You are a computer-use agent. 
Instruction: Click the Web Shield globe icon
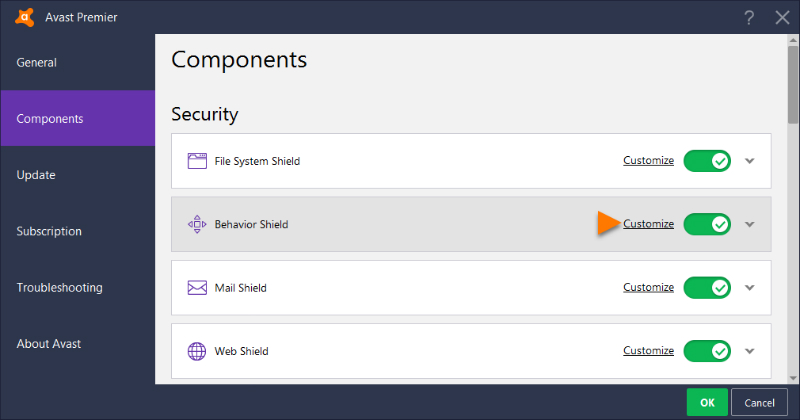point(196,351)
